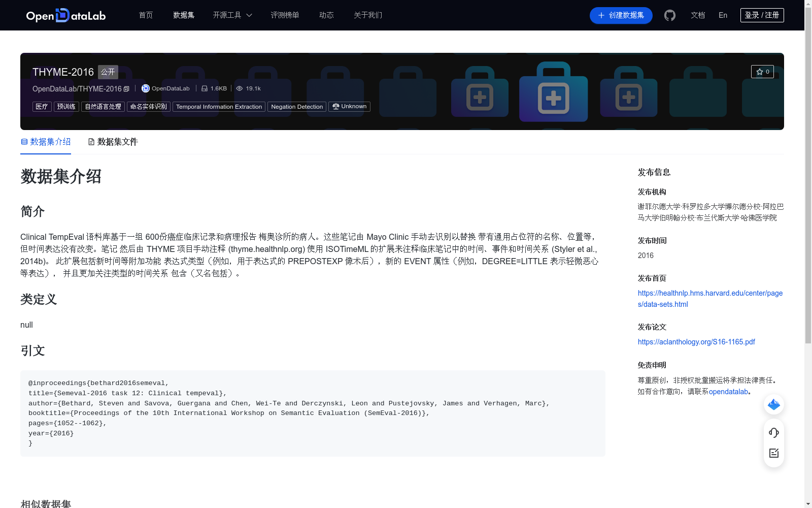Click the OpenDataLab publisher avatar icon

[145, 88]
